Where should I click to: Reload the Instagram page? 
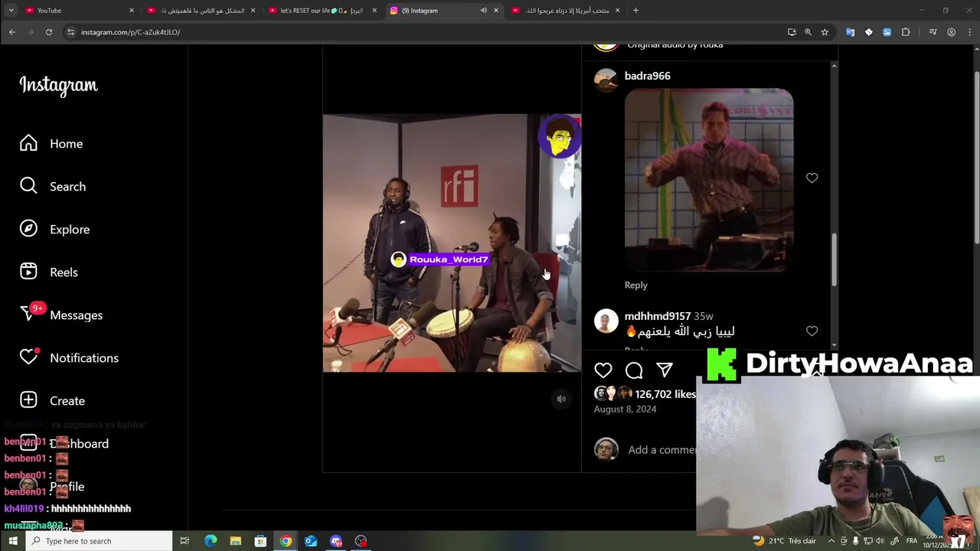pos(49,32)
